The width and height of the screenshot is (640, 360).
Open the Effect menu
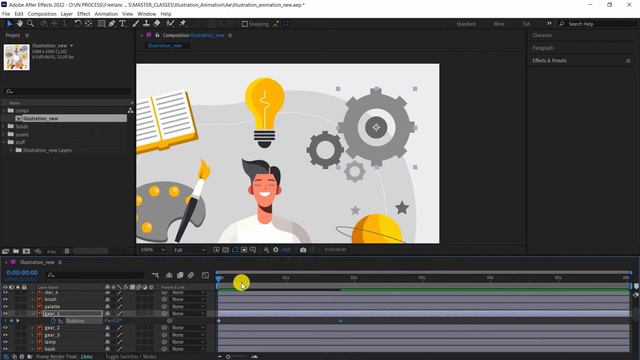point(84,14)
